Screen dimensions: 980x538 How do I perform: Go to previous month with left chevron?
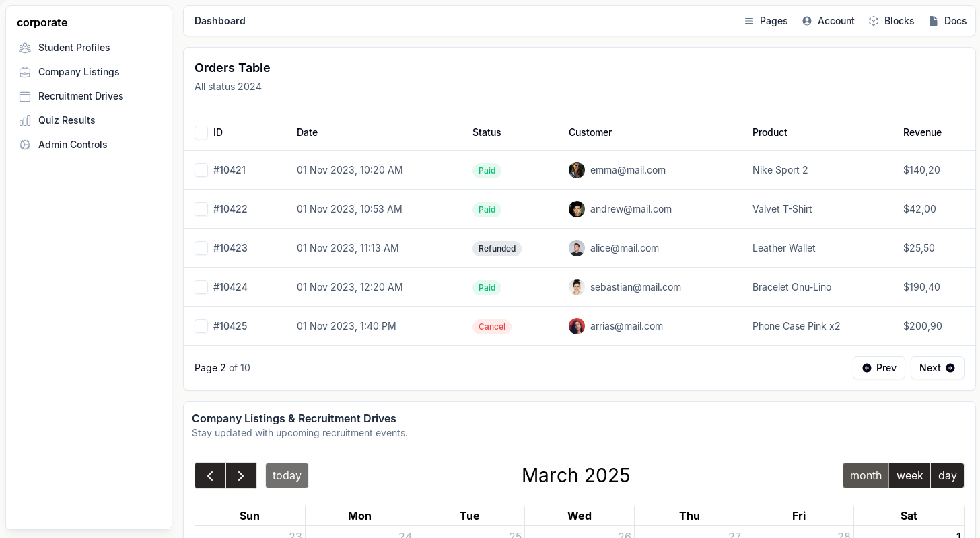point(210,475)
